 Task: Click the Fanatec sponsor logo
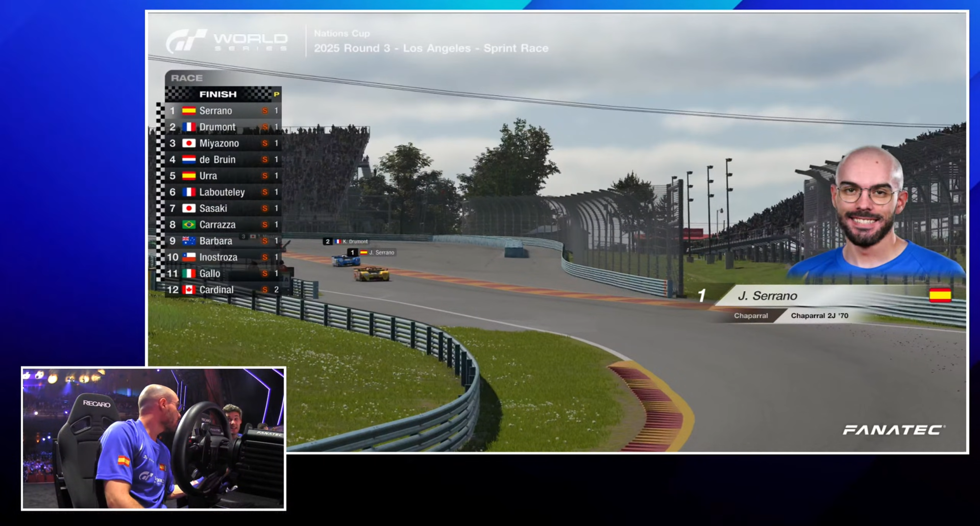(893, 430)
